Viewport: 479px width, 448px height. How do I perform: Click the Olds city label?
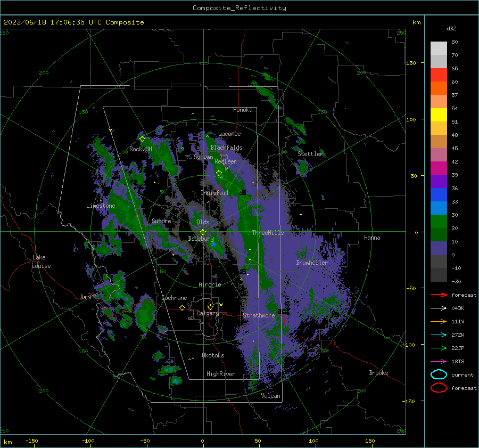(x=203, y=222)
